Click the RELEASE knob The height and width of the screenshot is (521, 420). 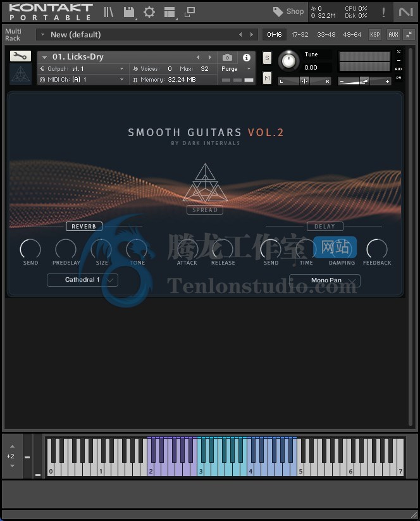223,249
